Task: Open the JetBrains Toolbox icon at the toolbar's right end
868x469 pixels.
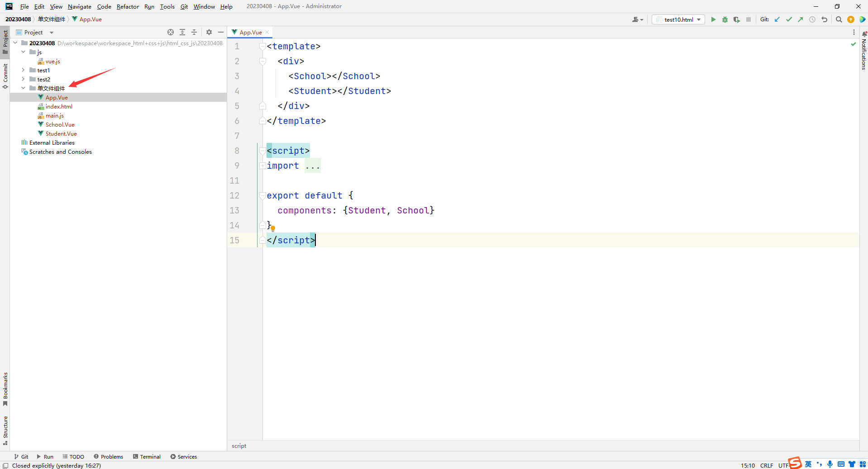Action: pos(863,19)
